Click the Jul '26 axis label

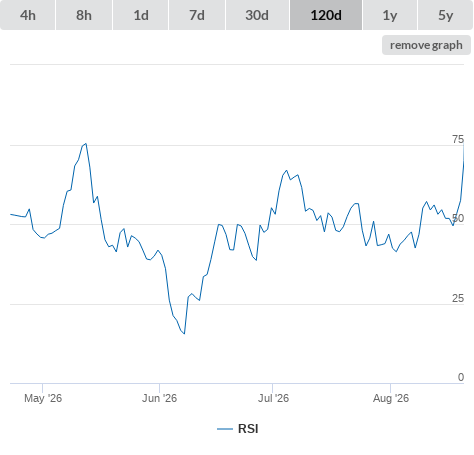tap(273, 398)
